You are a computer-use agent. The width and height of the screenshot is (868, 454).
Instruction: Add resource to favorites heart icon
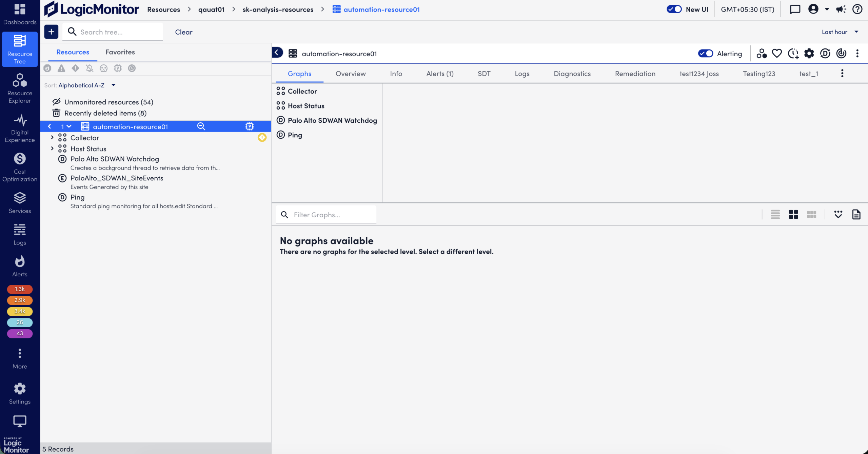777,54
